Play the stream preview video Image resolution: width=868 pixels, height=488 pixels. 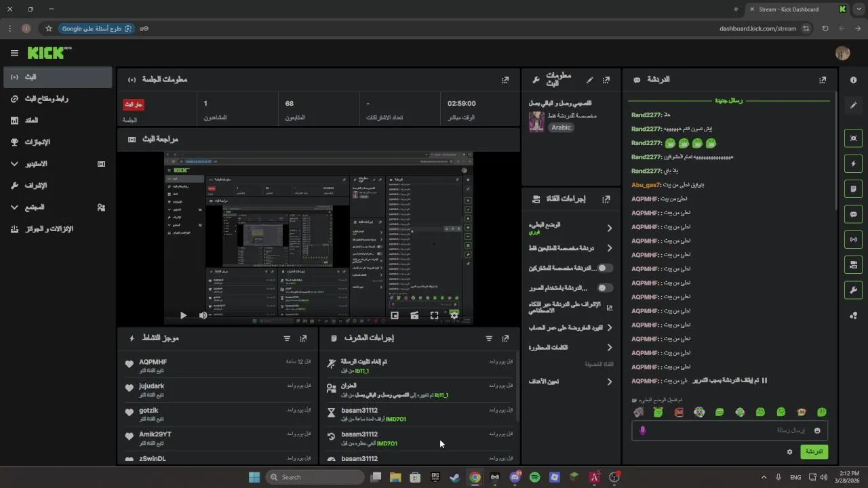pyautogui.click(x=183, y=315)
